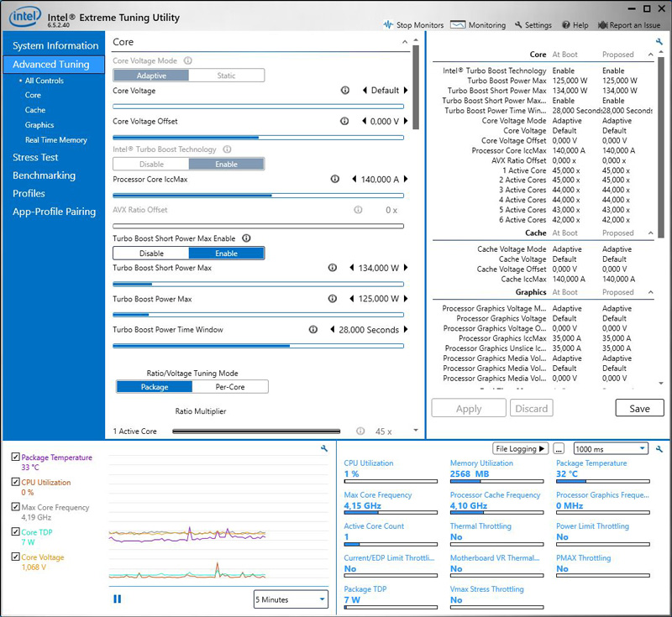Open Stress Test section

pyautogui.click(x=35, y=157)
